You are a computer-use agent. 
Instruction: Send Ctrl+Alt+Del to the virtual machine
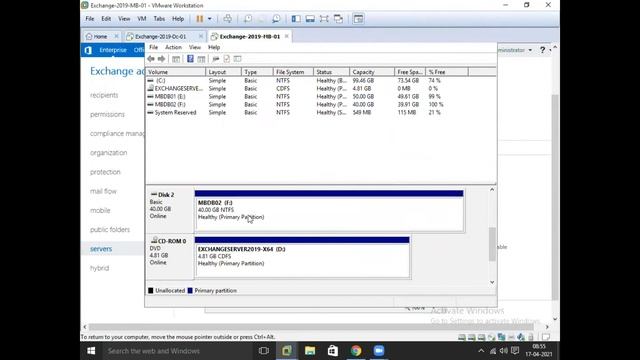(228, 19)
